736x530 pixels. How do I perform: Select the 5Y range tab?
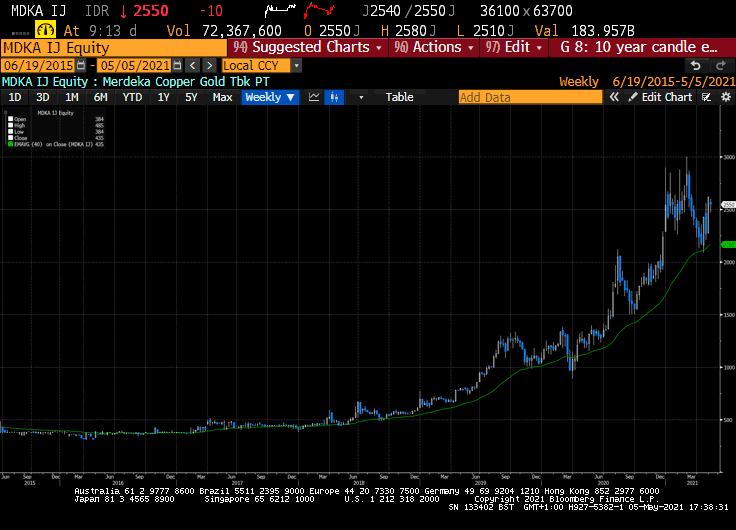191,97
